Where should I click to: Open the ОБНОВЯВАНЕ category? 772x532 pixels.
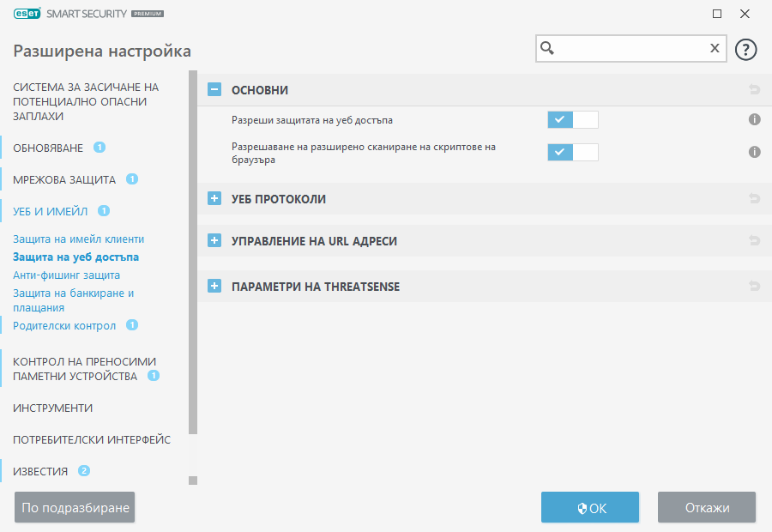pos(48,148)
